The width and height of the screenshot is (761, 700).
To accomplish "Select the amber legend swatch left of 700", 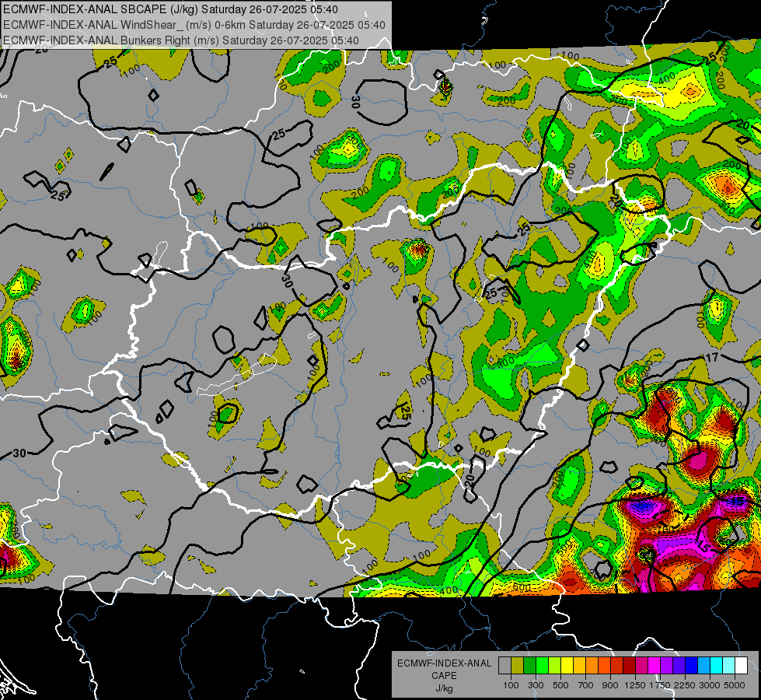I will pyautogui.click(x=579, y=665).
